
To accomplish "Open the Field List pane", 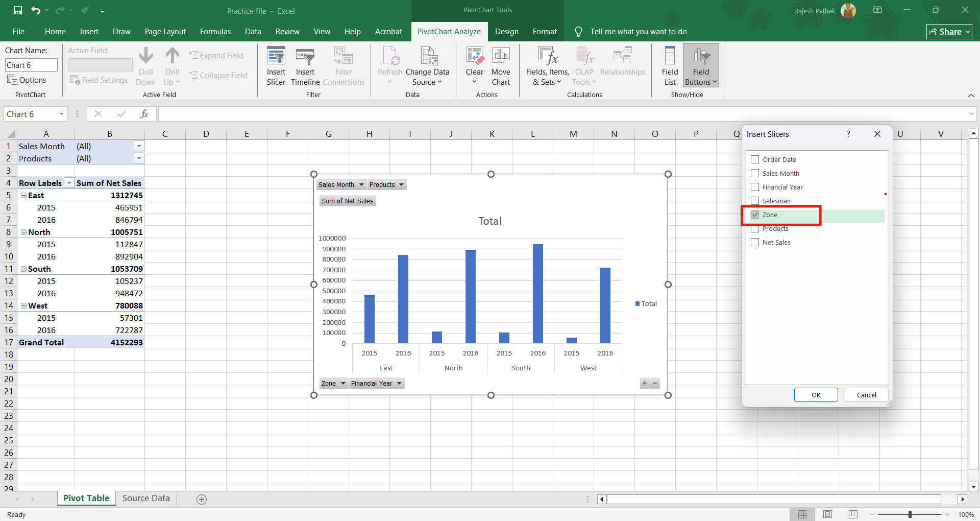I will [x=670, y=66].
